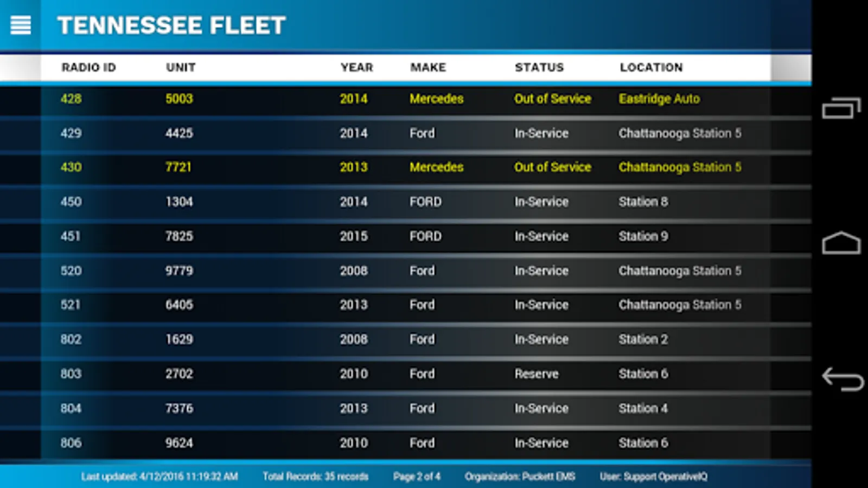868x488 pixels.
Task: Open the record for unit 4425
Action: (179, 133)
